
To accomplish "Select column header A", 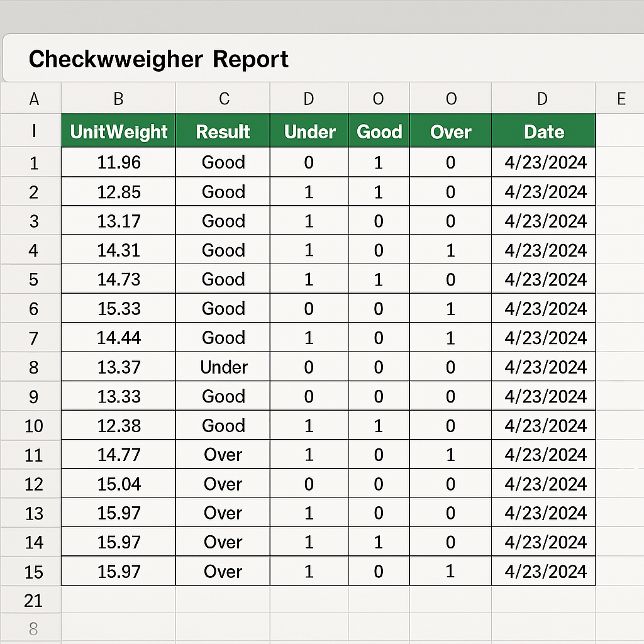I will point(31,99).
